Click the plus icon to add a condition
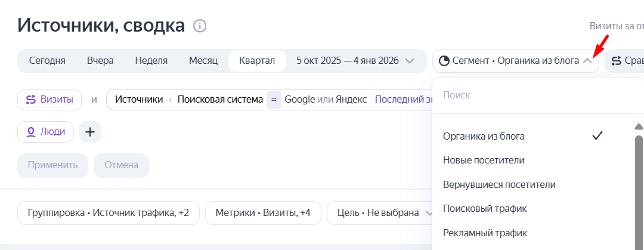 (90, 132)
